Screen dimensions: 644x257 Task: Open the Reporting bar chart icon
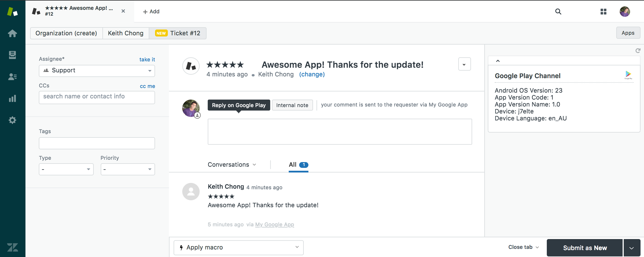[x=12, y=98]
